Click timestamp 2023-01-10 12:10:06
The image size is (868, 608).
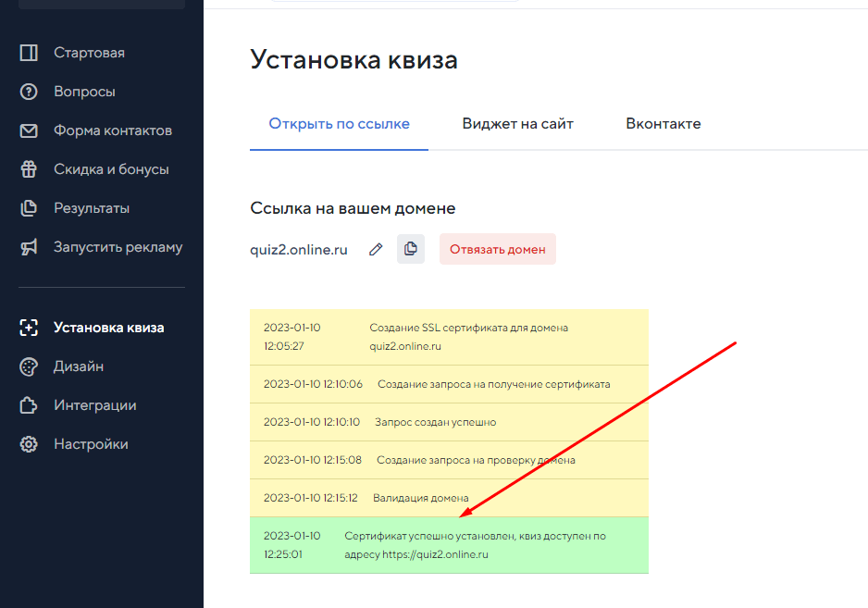pyautogui.click(x=314, y=384)
